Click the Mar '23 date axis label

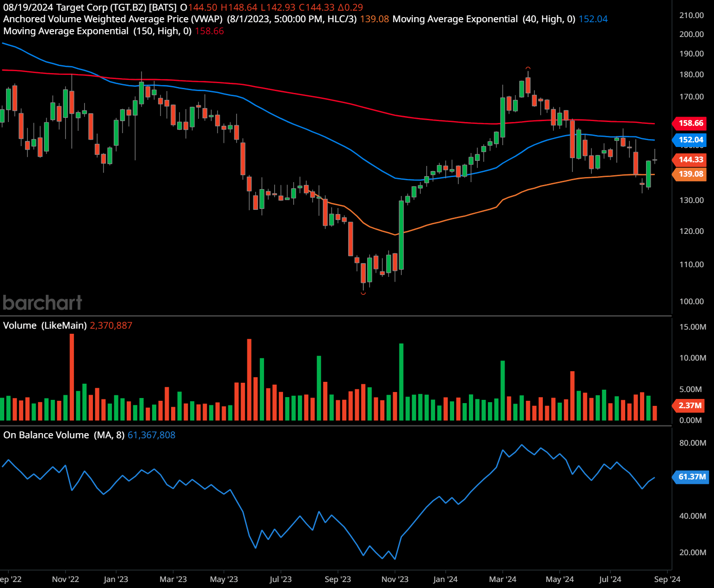click(x=173, y=579)
